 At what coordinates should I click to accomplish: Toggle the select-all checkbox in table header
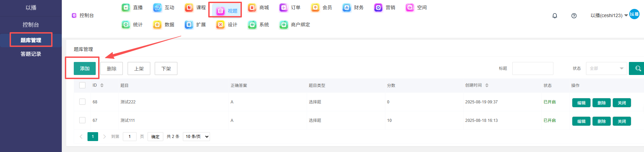[82, 85]
